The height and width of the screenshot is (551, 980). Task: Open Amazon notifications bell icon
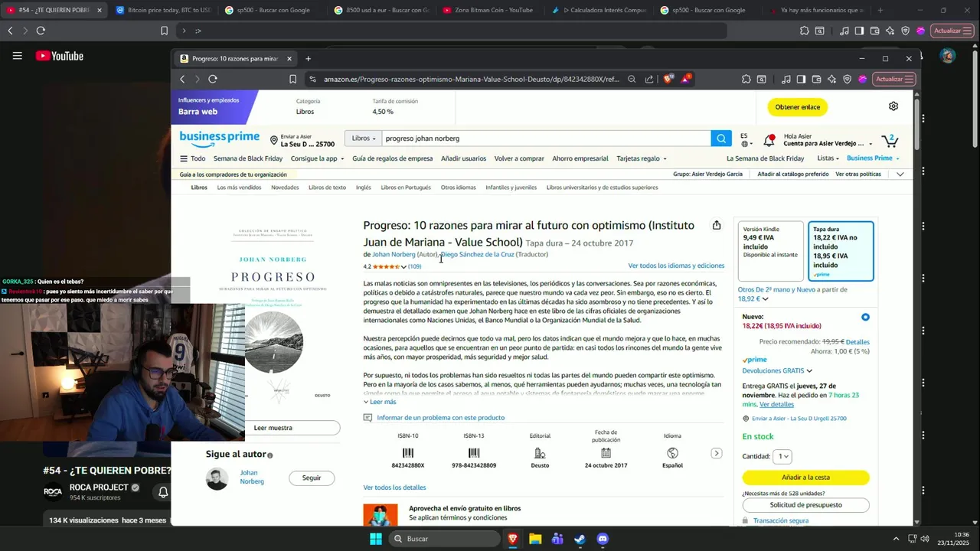click(769, 140)
